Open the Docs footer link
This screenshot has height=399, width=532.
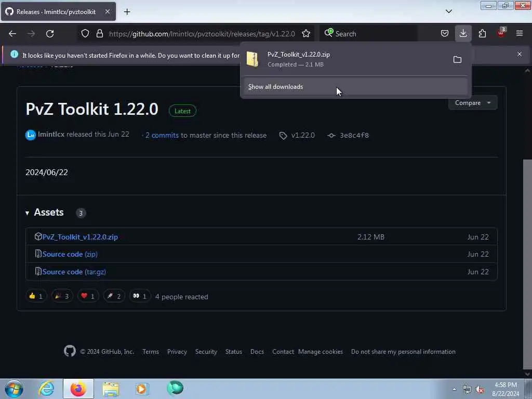tap(257, 352)
